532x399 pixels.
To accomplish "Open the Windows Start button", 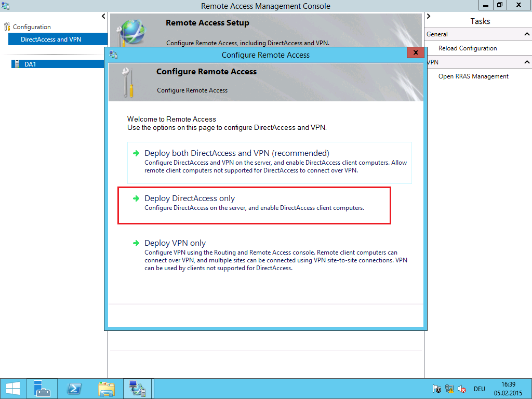I will [13, 389].
